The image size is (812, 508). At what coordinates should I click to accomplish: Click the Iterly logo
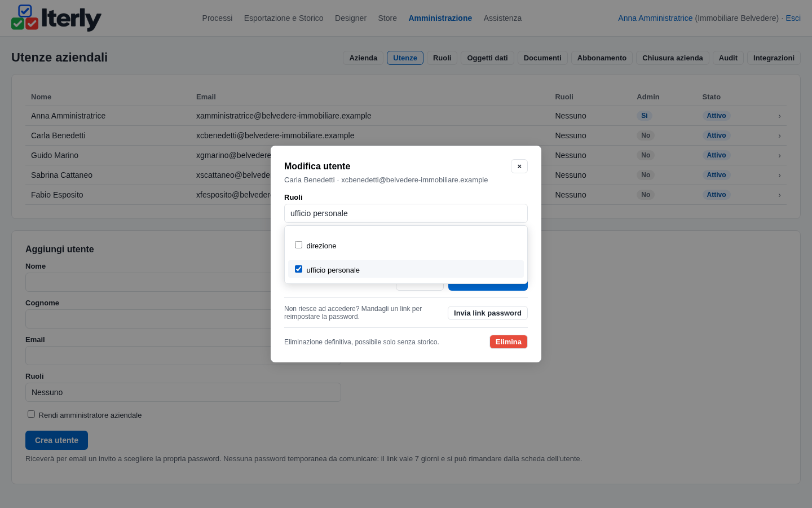pyautogui.click(x=56, y=18)
